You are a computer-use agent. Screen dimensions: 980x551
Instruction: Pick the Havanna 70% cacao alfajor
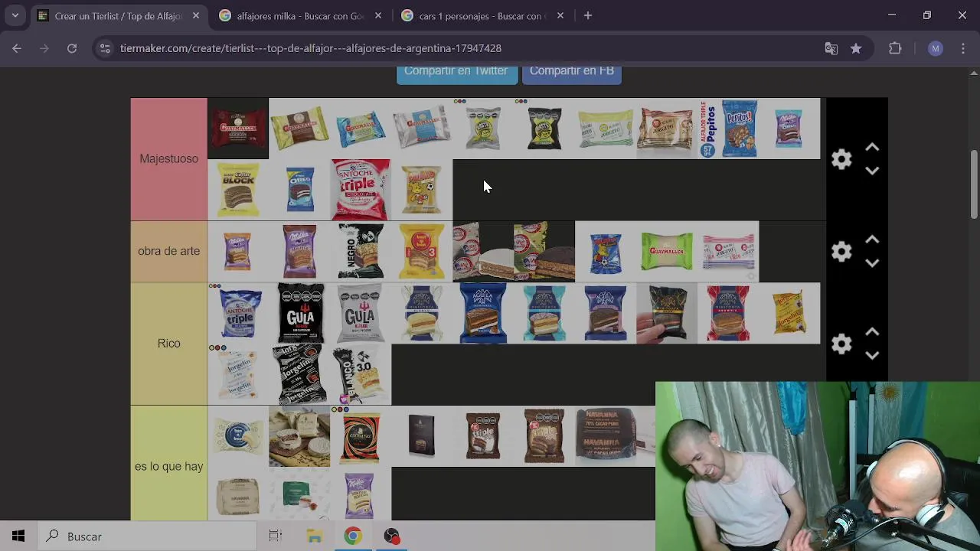(606, 436)
